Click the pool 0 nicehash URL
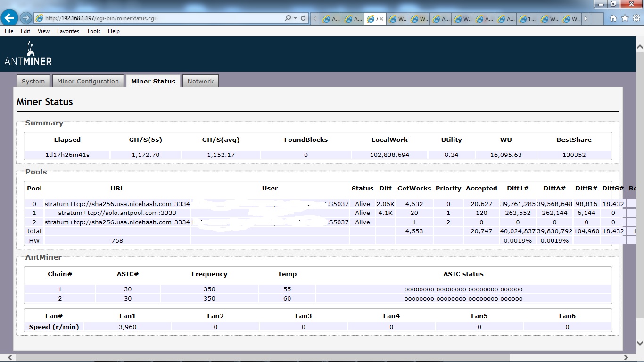Viewport: 644px width, 362px height. tap(117, 204)
